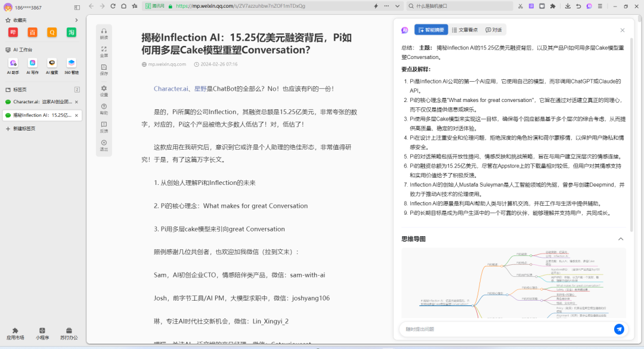Exit reading mode via 退出 icon

(104, 145)
